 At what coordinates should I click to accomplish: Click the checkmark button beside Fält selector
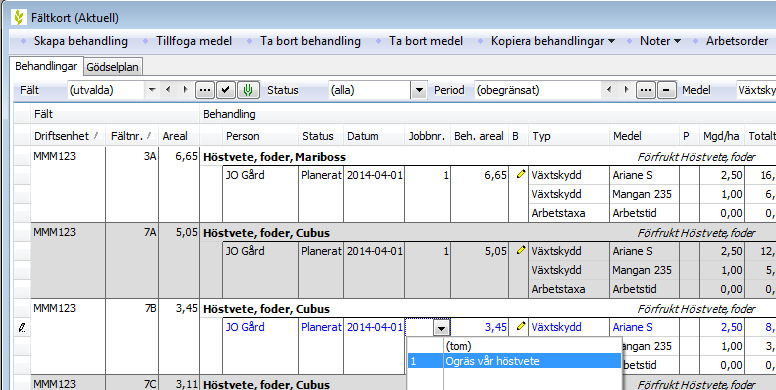[x=227, y=90]
